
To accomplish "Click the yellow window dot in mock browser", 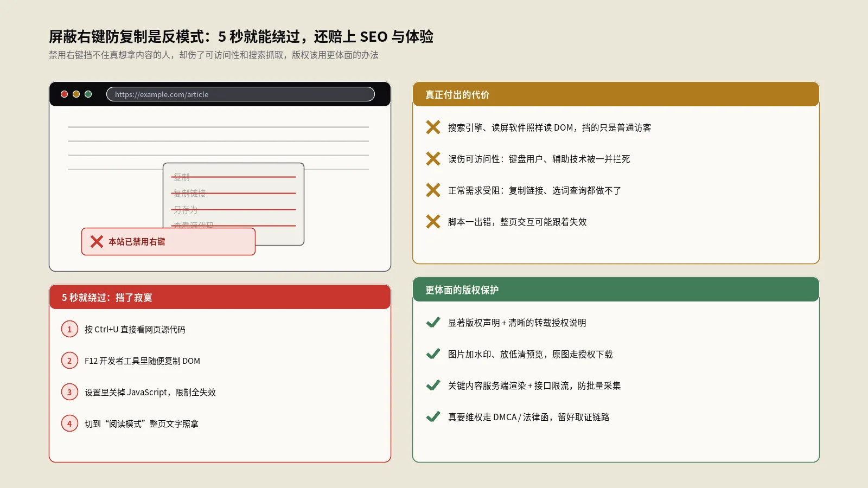I will click(x=76, y=94).
